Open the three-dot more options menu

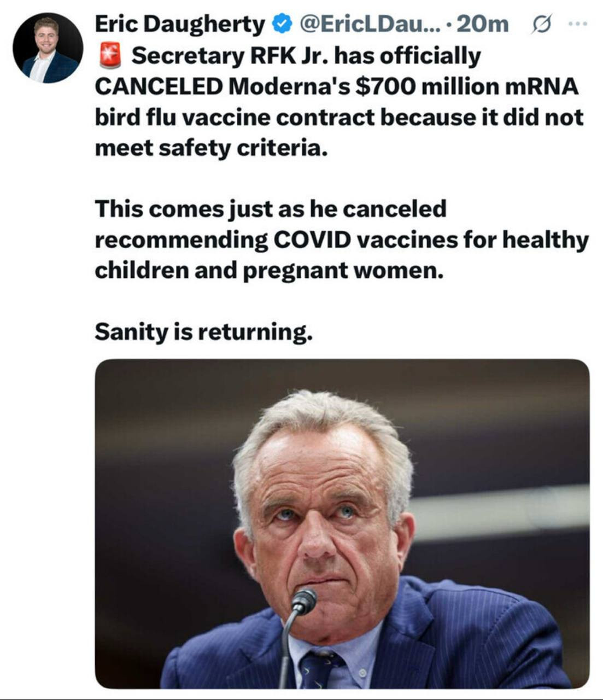577,24
